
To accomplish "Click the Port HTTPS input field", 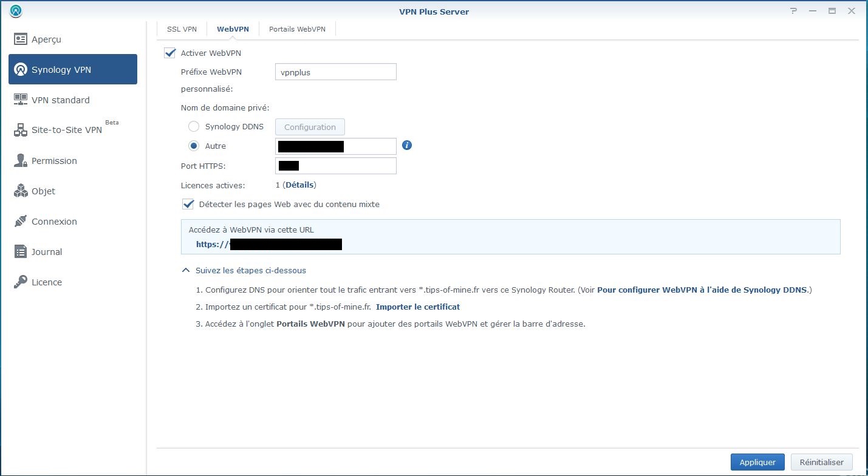I will point(336,166).
